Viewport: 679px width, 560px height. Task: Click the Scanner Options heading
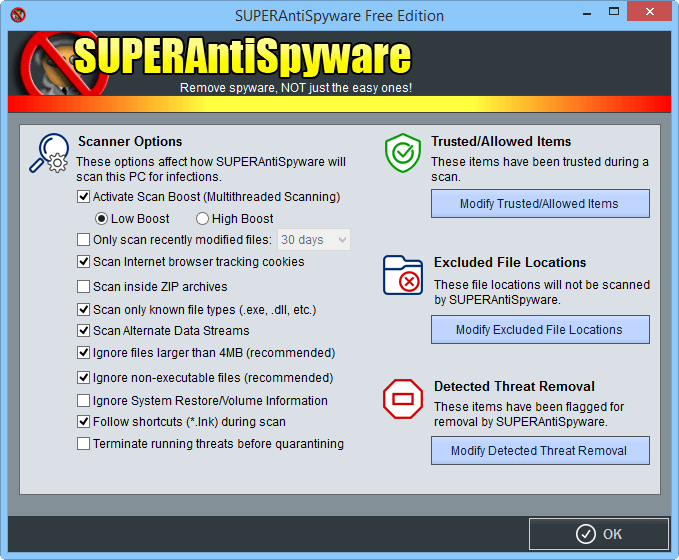(x=130, y=142)
